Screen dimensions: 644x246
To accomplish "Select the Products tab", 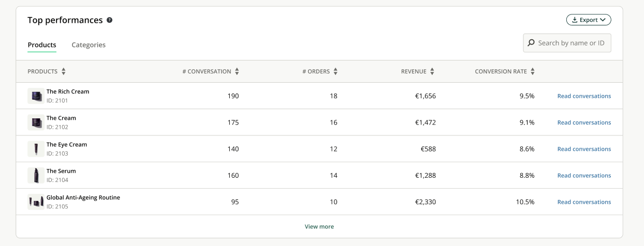I will (42, 45).
